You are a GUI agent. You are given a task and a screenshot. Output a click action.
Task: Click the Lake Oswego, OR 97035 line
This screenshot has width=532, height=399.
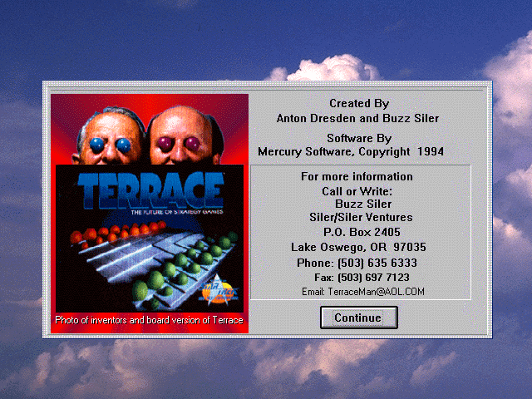click(x=358, y=247)
